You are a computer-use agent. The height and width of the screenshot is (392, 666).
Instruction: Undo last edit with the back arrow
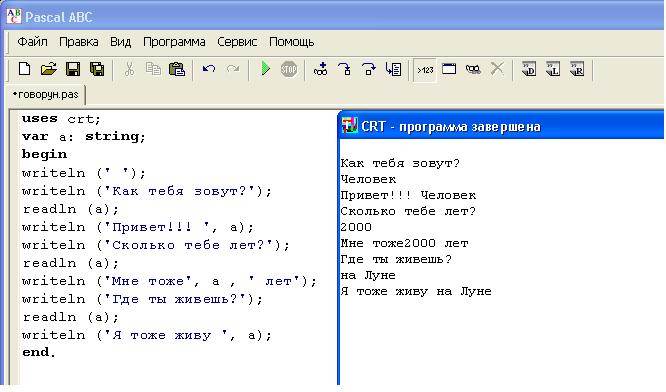(209, 69)
